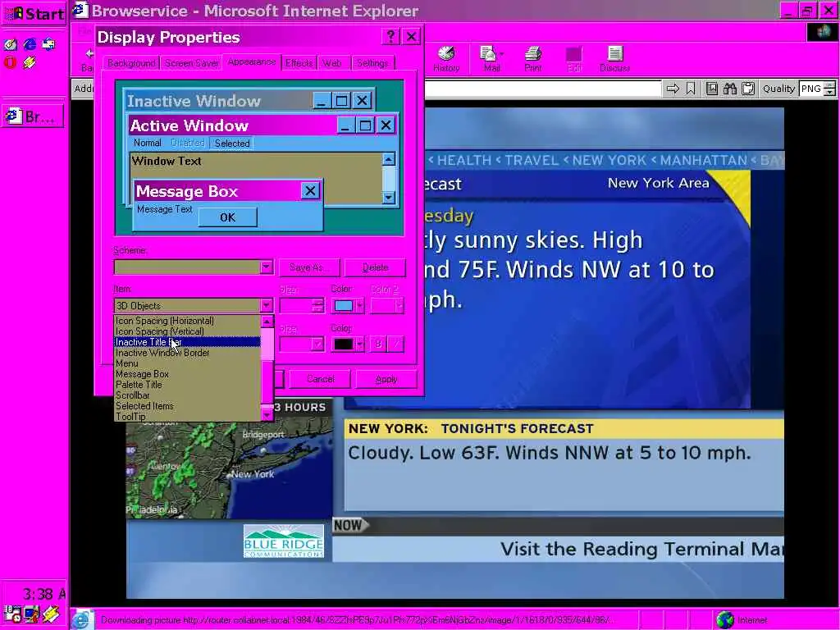Click the sync arrows quick launch icon
The image size is (840, 630).
click(48, 45)
